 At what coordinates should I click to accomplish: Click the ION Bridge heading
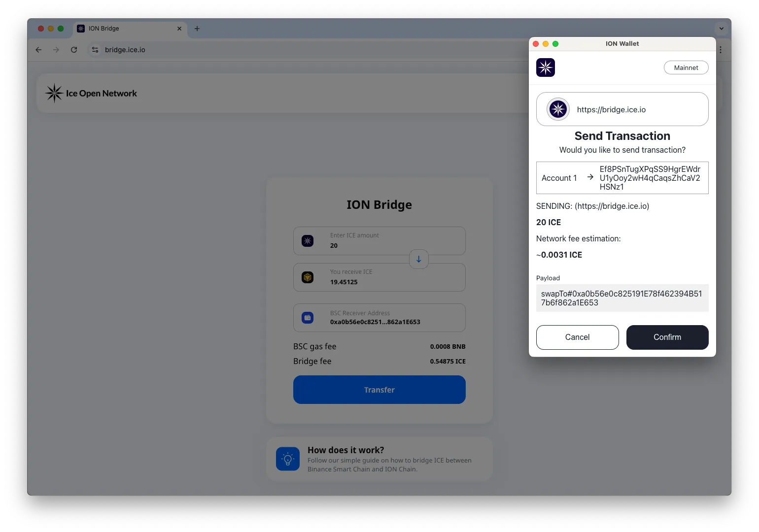pos(379,204)
